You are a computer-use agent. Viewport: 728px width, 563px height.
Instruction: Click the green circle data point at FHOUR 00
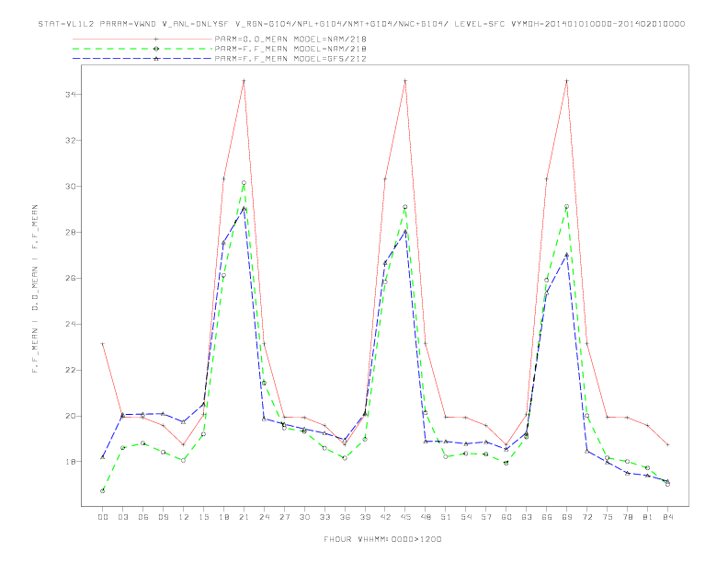(103, 491)
